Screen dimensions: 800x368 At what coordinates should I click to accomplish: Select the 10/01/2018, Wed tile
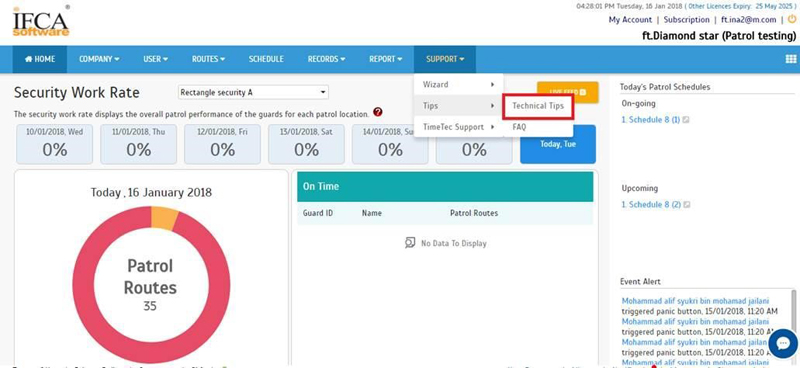(x=55, y=144)
